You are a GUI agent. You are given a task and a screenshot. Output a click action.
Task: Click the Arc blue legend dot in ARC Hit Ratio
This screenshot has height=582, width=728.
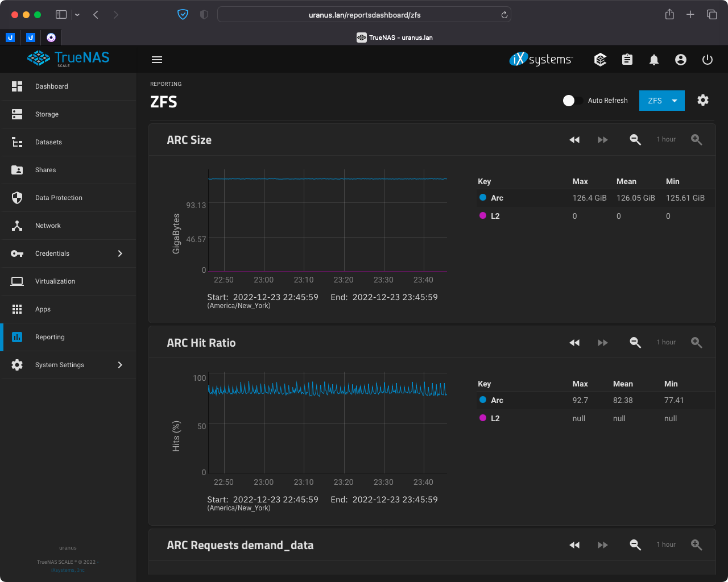483,400
